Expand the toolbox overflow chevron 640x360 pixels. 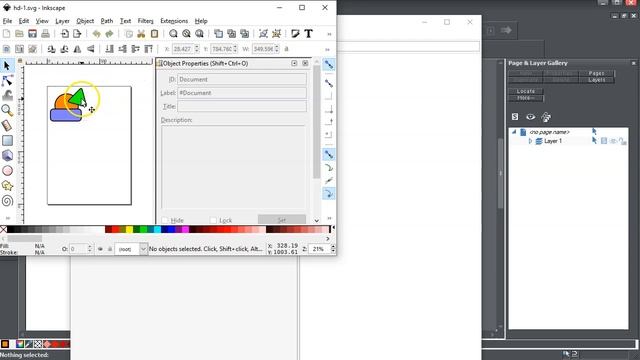pos(8,218)
